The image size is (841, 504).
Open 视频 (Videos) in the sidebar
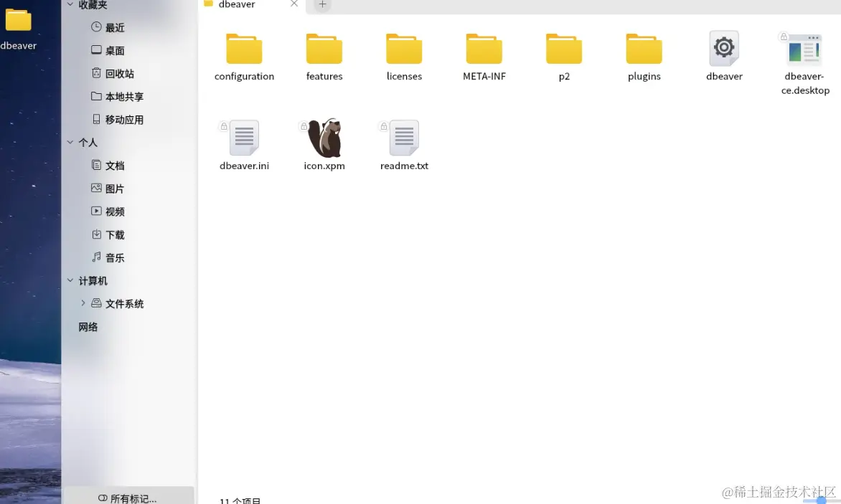(x=107, y=211)
